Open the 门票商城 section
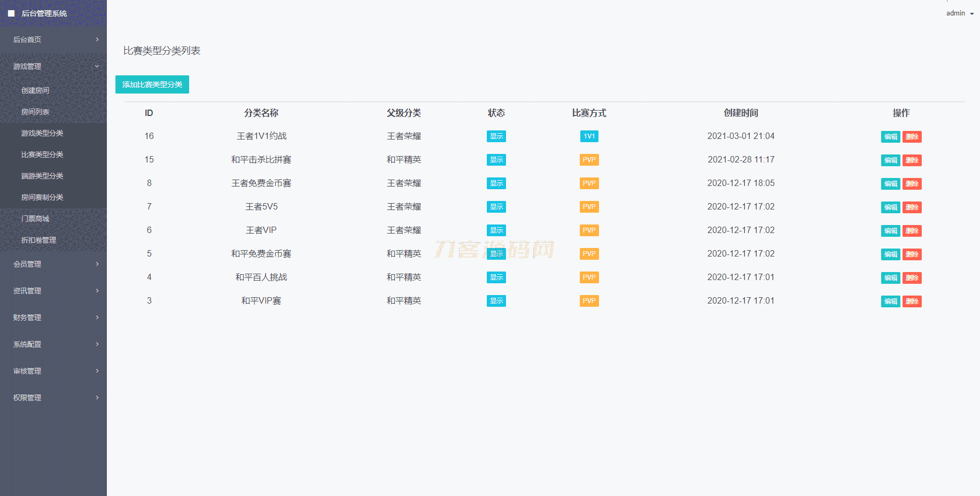The image size is (980, 496). coord(36,218)
